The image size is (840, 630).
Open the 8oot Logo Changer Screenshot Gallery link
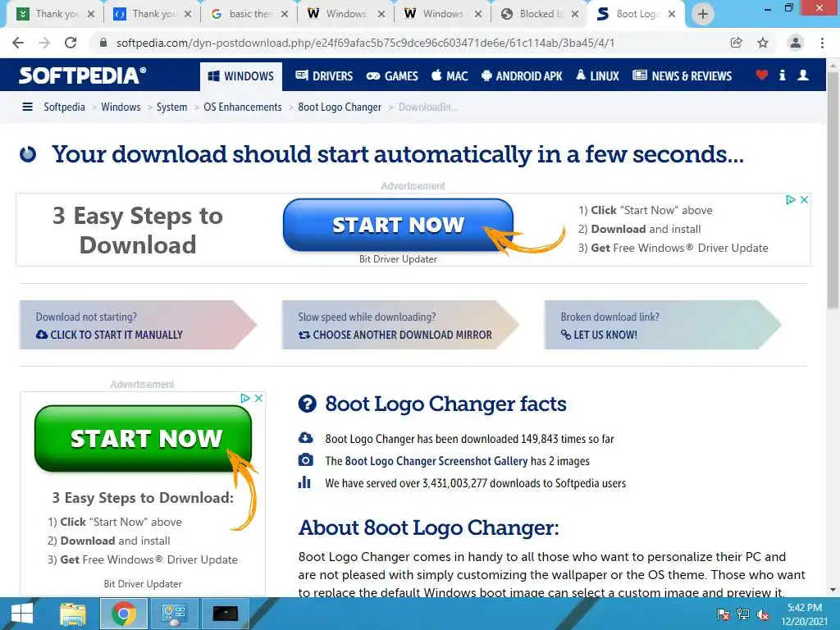(x=436, y=461)
